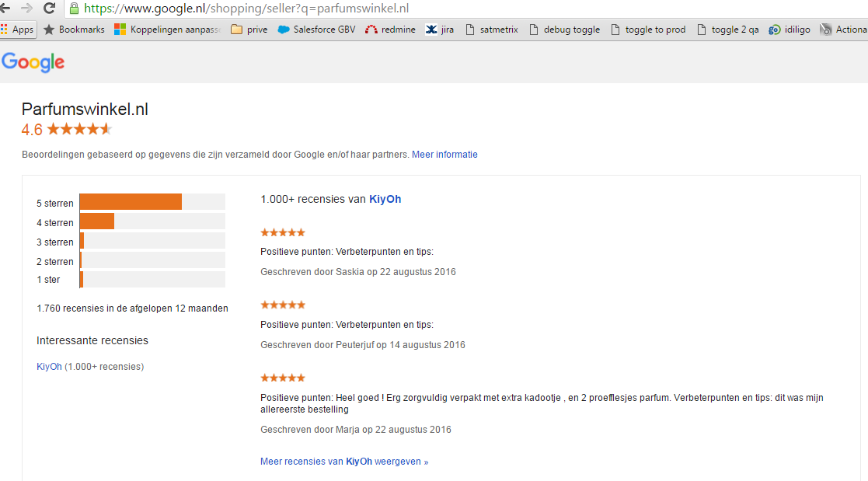Click the Interessante recensies heading
This screenshot has width=868, height=481.
click(92, 340)
